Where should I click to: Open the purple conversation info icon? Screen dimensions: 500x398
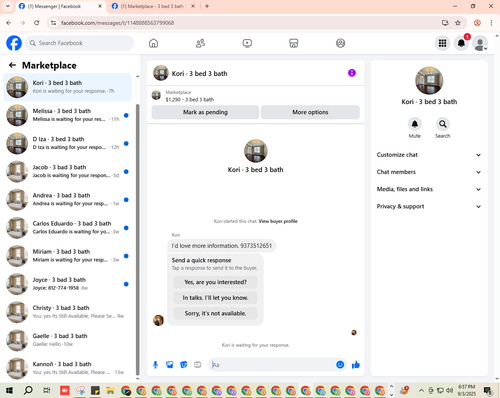tap(352, 73)
